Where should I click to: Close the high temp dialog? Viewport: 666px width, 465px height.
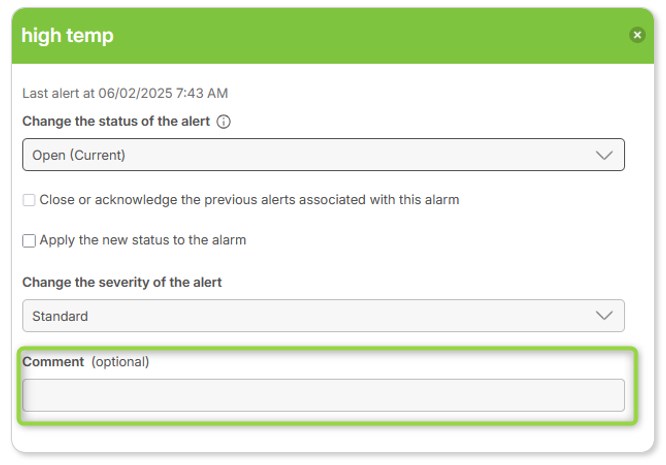(x=637, y=35)
